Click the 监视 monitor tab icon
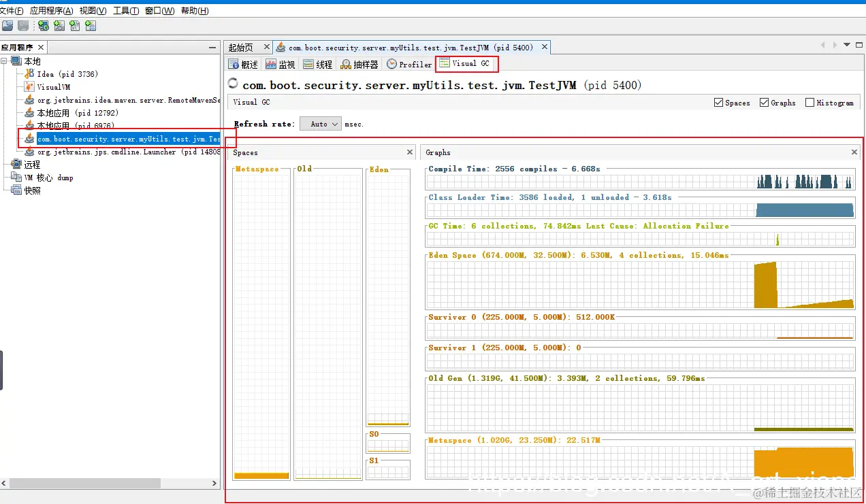Viewport: 866px width, 504px height. [x=271, y=64]
